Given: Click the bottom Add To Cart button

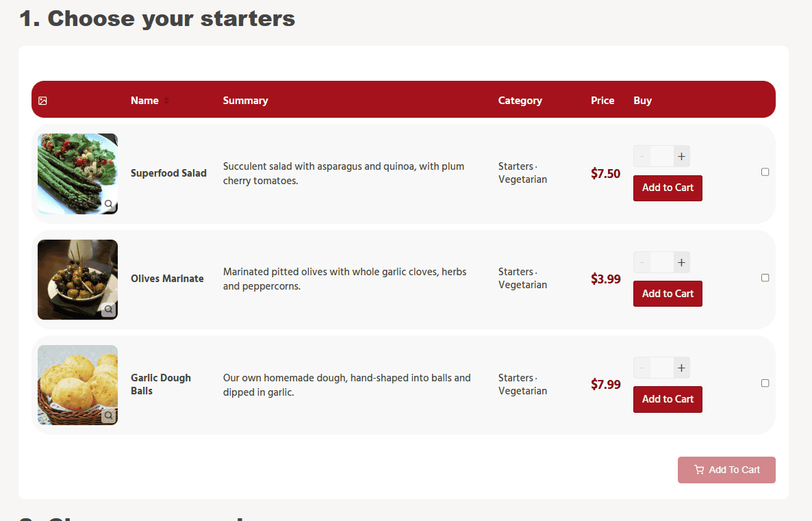Looking at the screenshot, I should 726,470.
